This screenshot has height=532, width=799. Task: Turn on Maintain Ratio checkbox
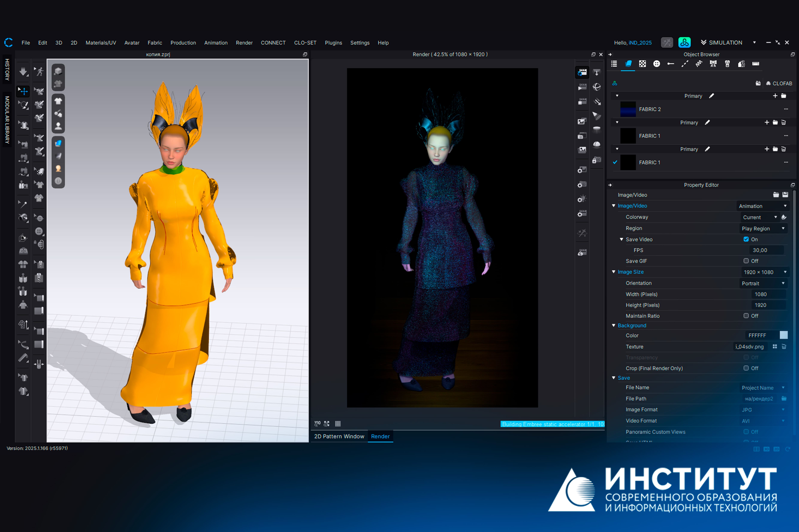(746, 316)
